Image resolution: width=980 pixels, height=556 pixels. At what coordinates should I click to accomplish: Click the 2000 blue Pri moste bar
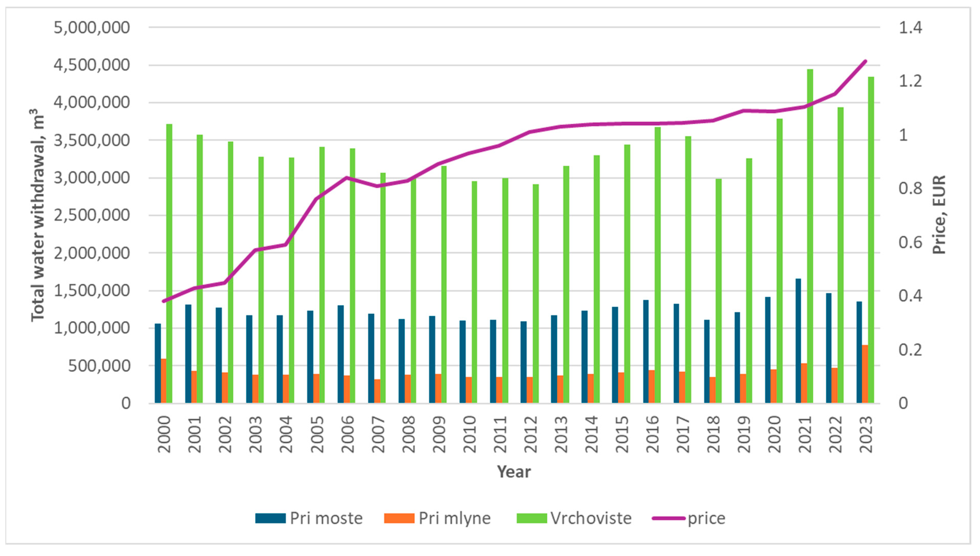158,363
